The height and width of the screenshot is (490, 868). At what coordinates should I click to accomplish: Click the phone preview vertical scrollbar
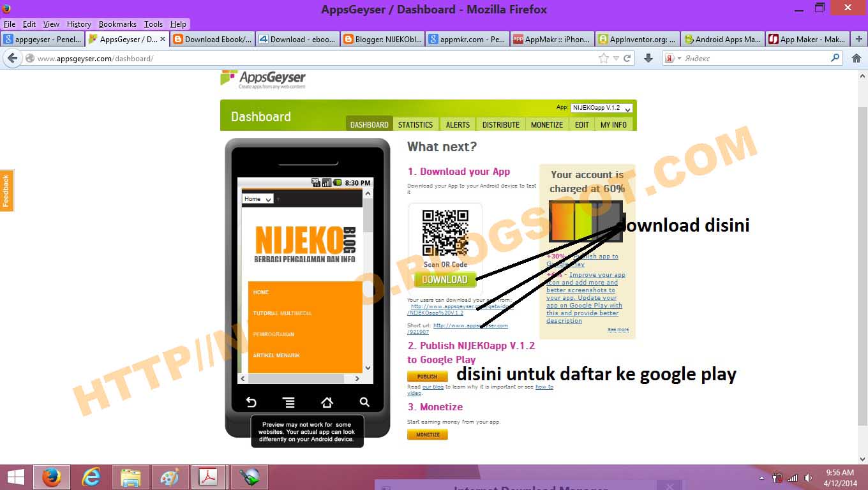(x=368, y=282)
